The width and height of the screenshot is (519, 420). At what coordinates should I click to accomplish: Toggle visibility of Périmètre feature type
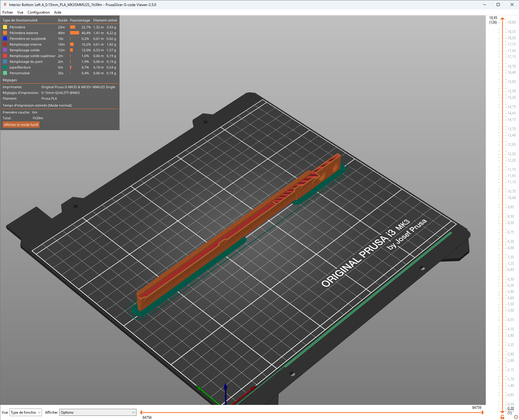(18, 27)
